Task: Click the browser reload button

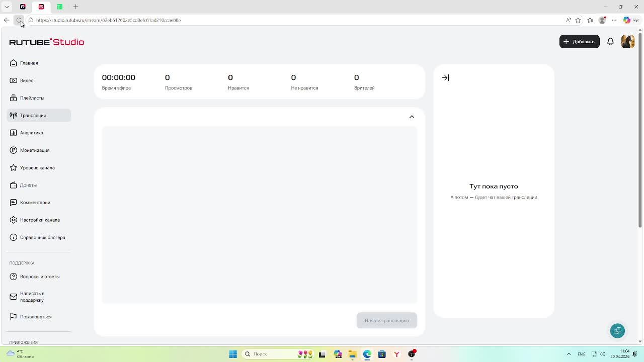Action: [x=19, y=20]
